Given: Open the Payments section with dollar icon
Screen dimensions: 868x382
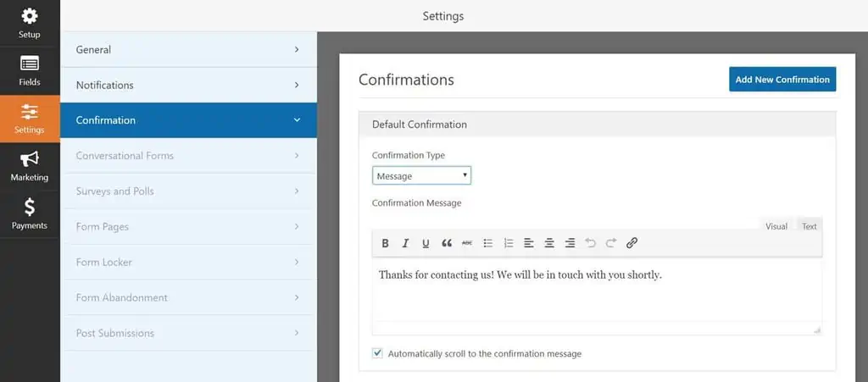Looking at the screenshot, I should 30,213.
